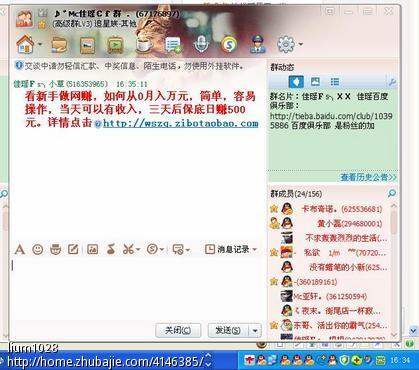Expand the 消息记录 dropdown arrow
The image size is (419, 370).
(255, 249)
